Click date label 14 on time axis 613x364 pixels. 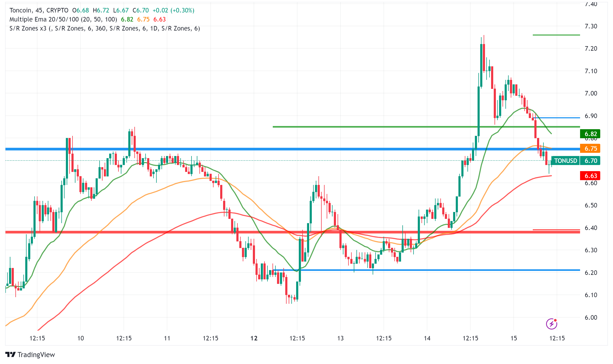(x=427, y=338)
